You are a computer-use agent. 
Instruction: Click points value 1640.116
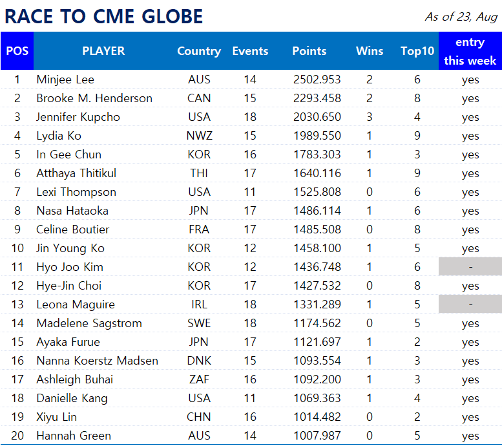317,173
